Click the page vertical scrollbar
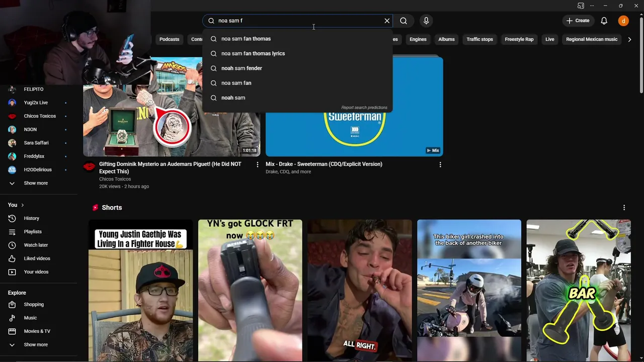Image resolution: width=644 pixels, height=362 pixels. (x=641, y=55)
